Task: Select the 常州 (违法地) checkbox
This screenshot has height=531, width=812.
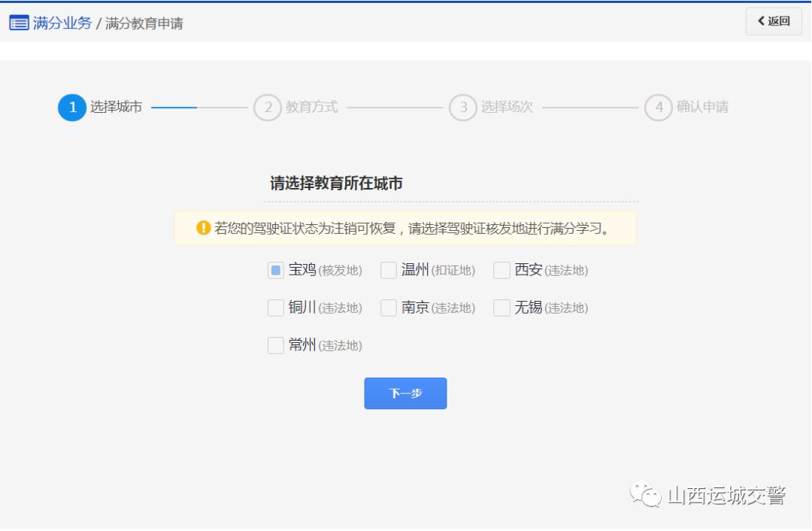Action: click(x=276, y=345)
